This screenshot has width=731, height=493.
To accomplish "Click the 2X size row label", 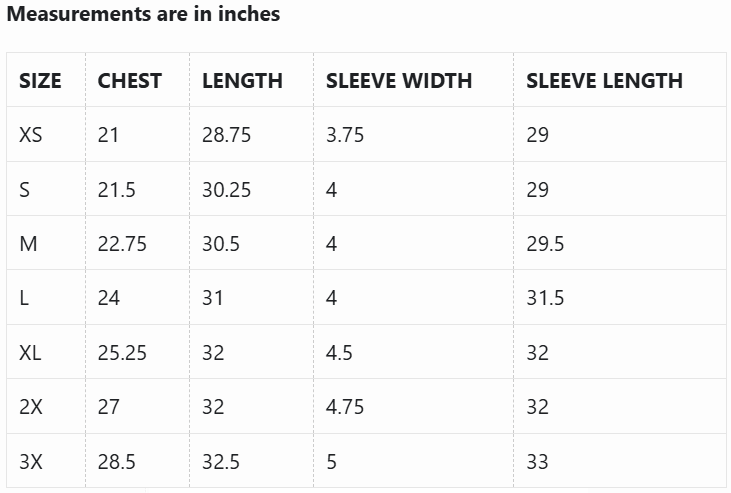I will 31,407.
